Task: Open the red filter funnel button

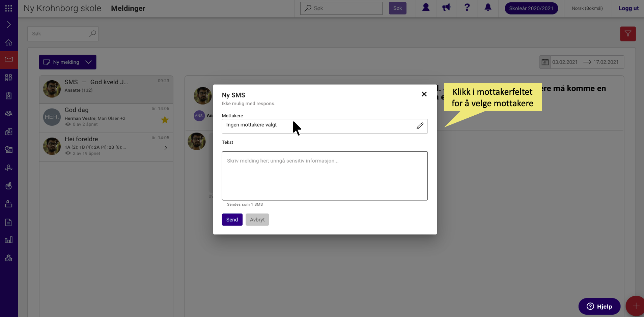Action: [628, 34]
